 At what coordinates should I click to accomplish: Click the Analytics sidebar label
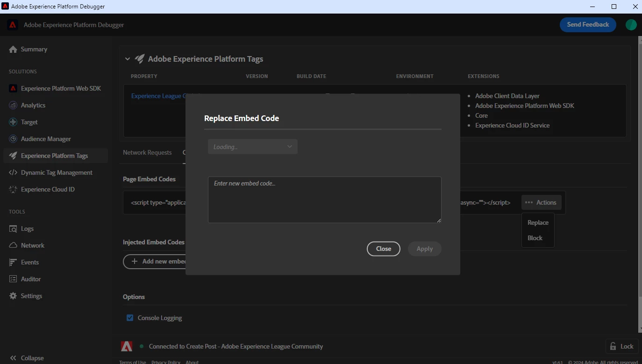coord(33,105)
